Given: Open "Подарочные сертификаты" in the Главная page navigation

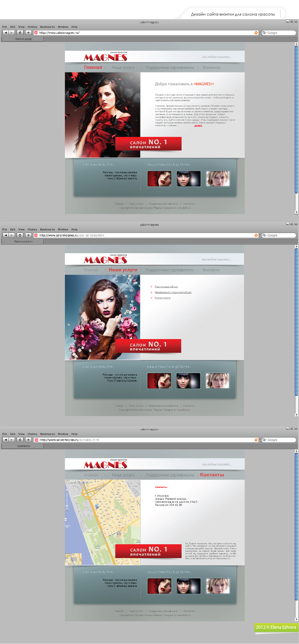Looking at the screenshot, I should [170, 67].
